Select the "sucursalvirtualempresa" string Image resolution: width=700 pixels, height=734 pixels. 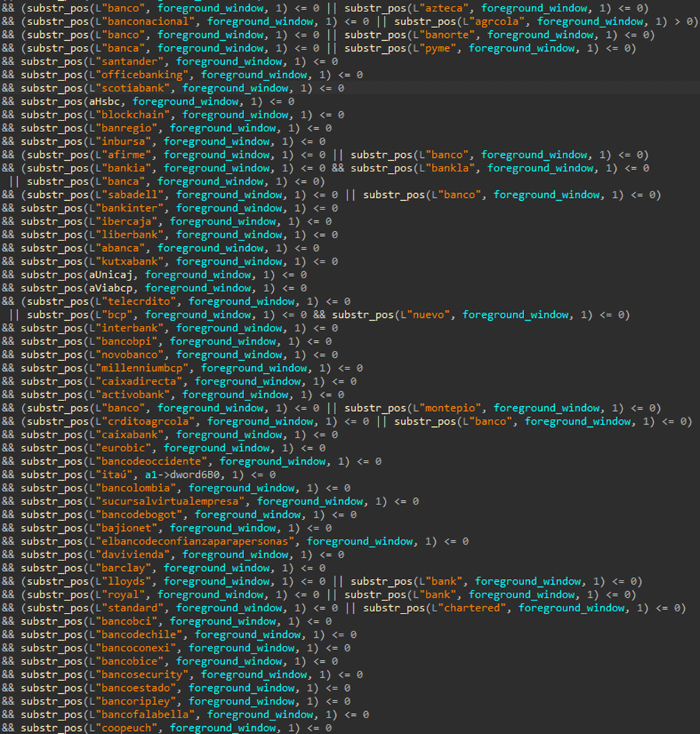click(170, 502)
